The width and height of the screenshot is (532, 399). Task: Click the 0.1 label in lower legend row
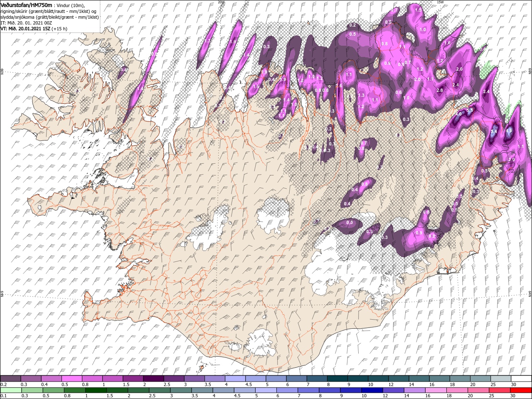[x=3, y=396]
